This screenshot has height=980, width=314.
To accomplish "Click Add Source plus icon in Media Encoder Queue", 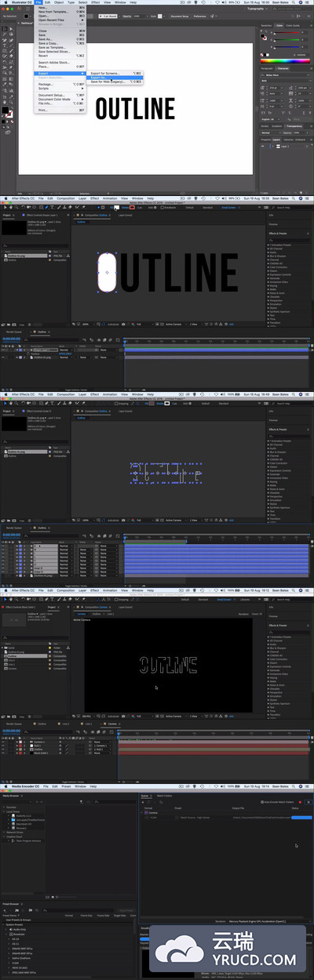I will tap(143, 802).
